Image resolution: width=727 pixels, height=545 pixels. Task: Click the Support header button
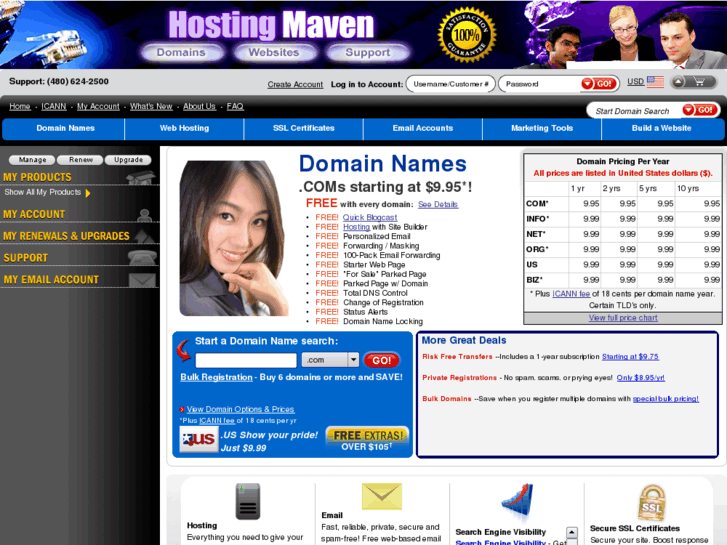click(x=368, y=52)
